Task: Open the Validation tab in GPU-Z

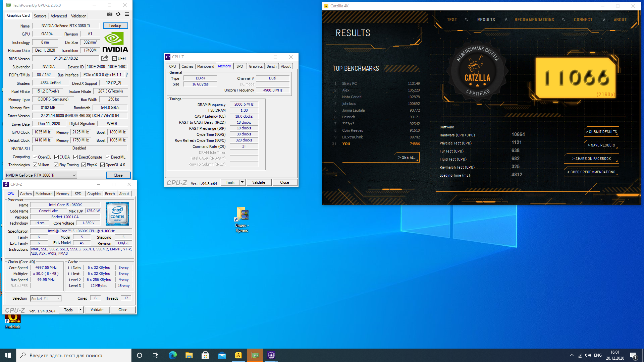Action: coord(79,16)
